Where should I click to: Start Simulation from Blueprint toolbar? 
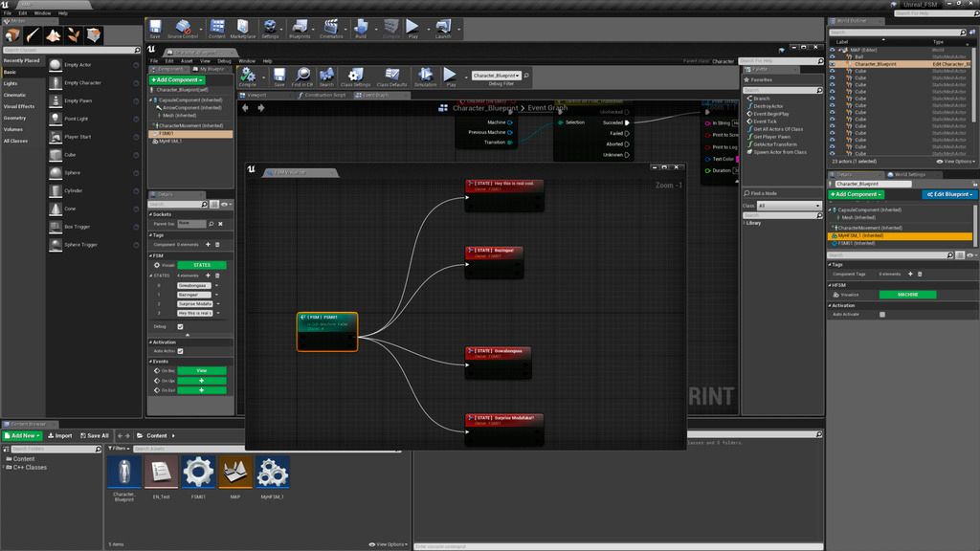pyautogui.click(x=425, y=76)
